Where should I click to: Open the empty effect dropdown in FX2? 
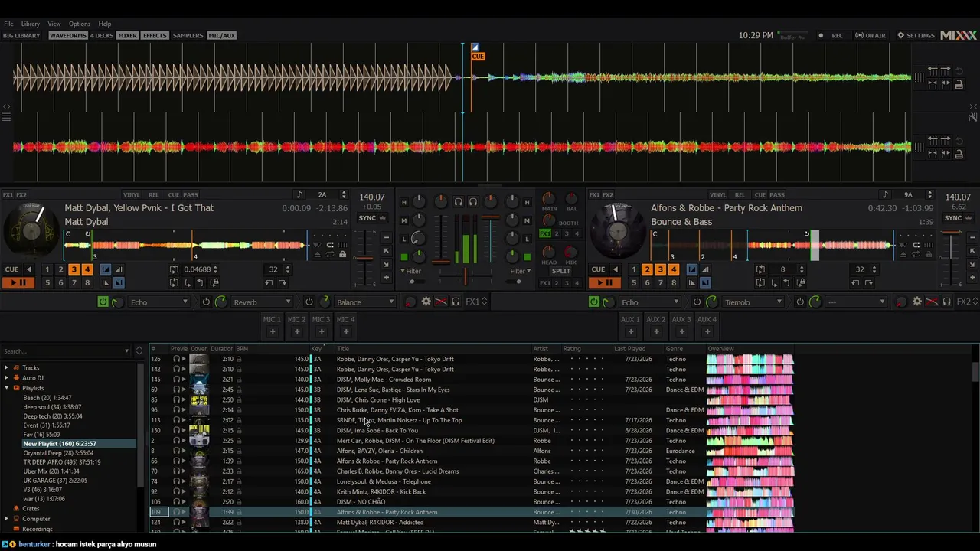[855, 302]
